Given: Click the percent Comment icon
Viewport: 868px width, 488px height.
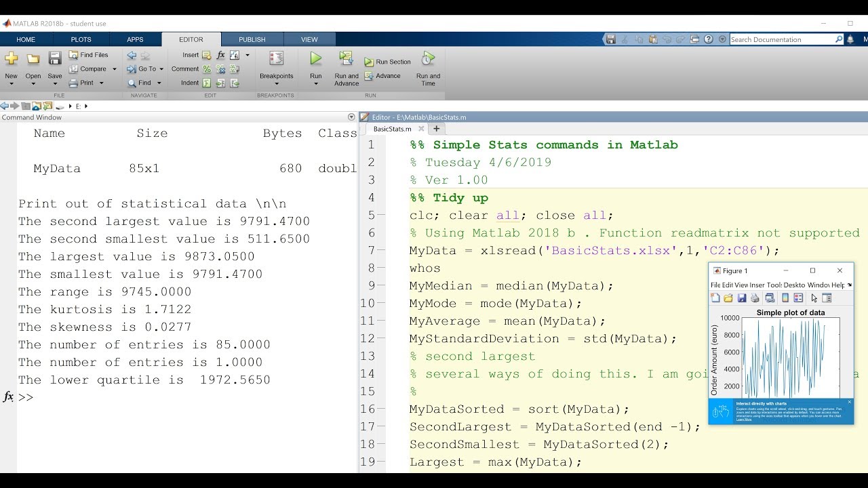Looking at the screenshot, I should (207, 69).
